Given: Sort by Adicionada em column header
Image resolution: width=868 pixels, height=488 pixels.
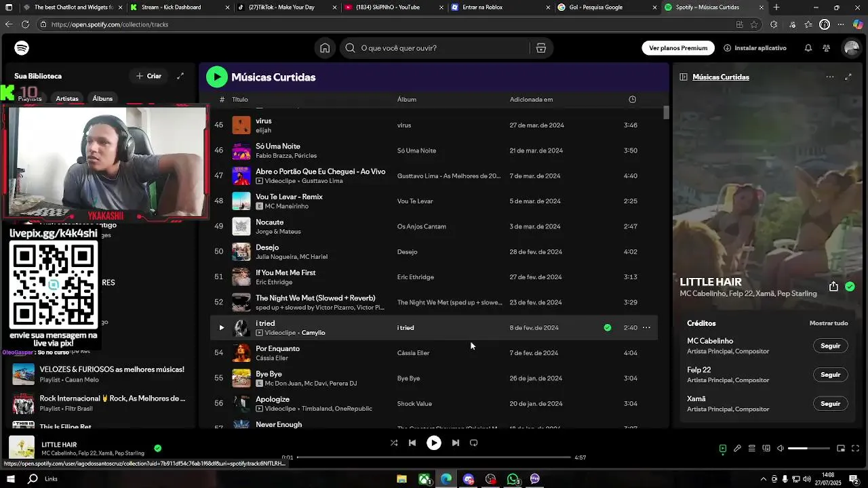Looking at the screenshot, I should pos(531,100).
